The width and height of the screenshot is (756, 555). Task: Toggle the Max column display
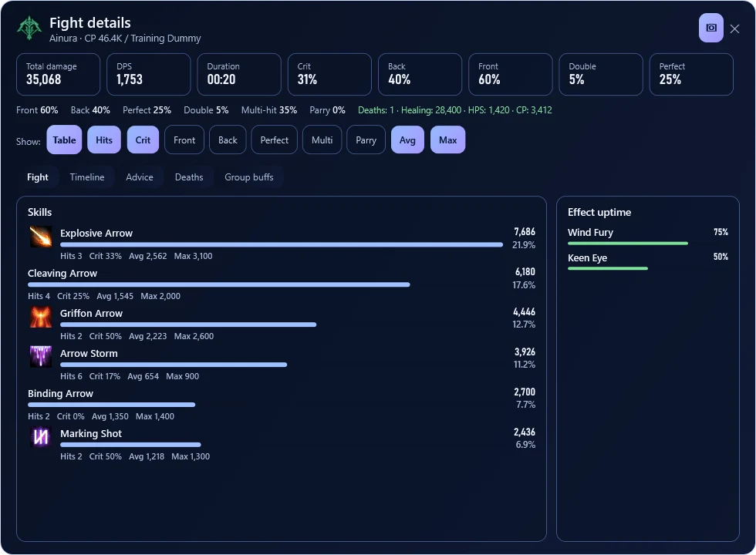(x=448, y=140)
